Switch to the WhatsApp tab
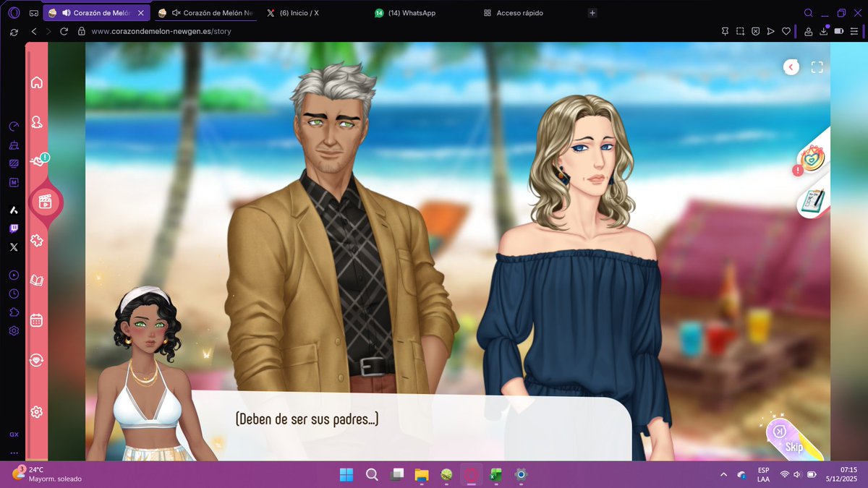The image size is (868, 488). click(405, 12)
